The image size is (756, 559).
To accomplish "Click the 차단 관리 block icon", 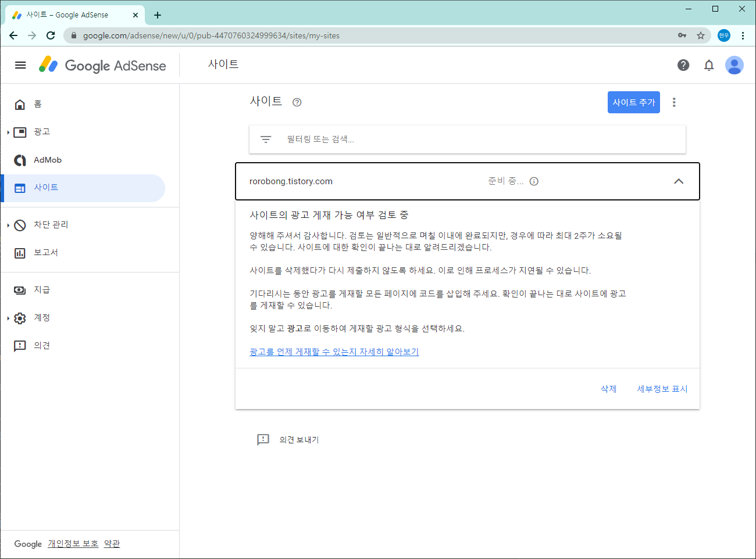I will (x=20, y=225).
